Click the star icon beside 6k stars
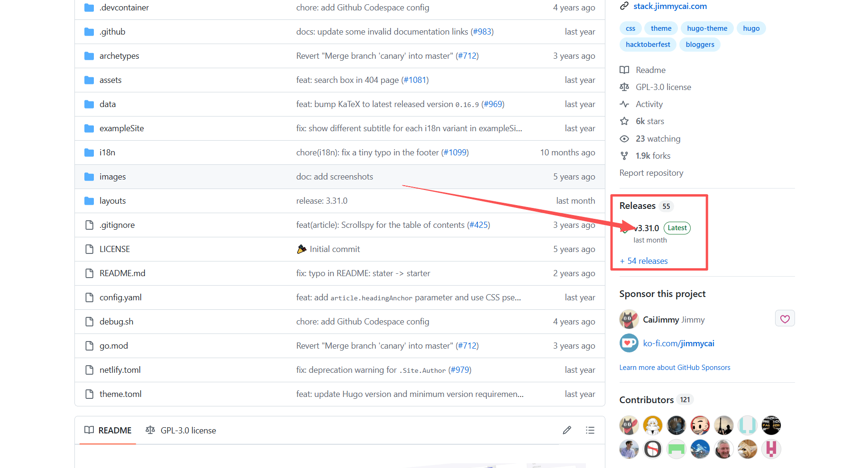This screenshot has height=468, width=868. (624, 121)
